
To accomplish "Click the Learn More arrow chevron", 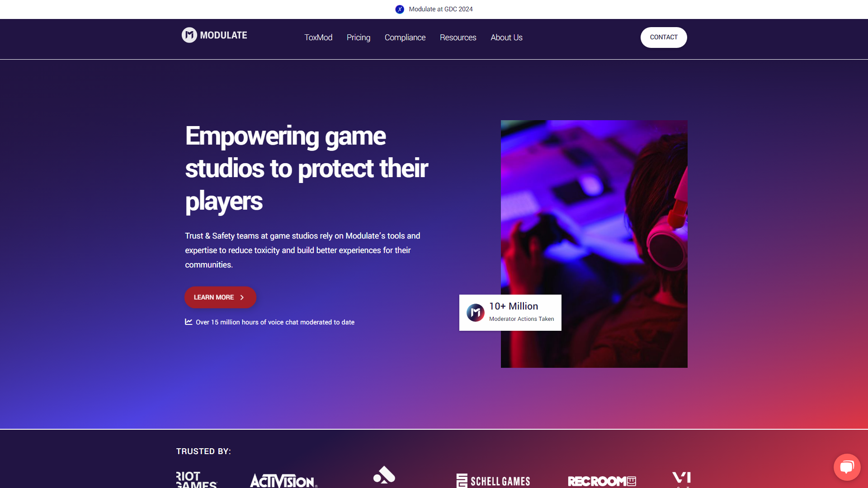I will click(x=242, y=297).
